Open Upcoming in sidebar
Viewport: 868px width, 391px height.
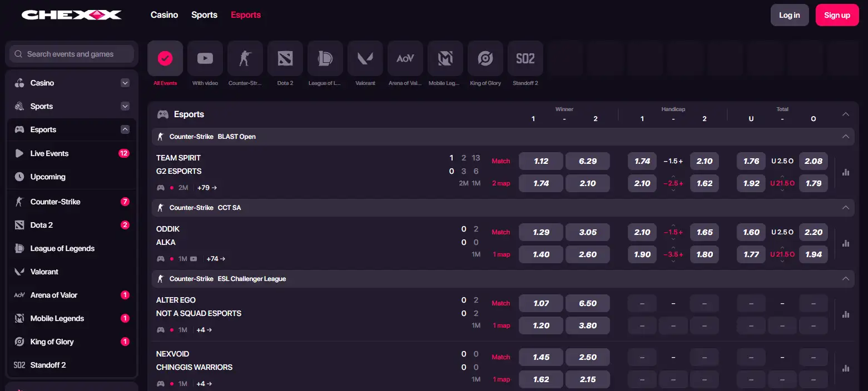(72, 177)
